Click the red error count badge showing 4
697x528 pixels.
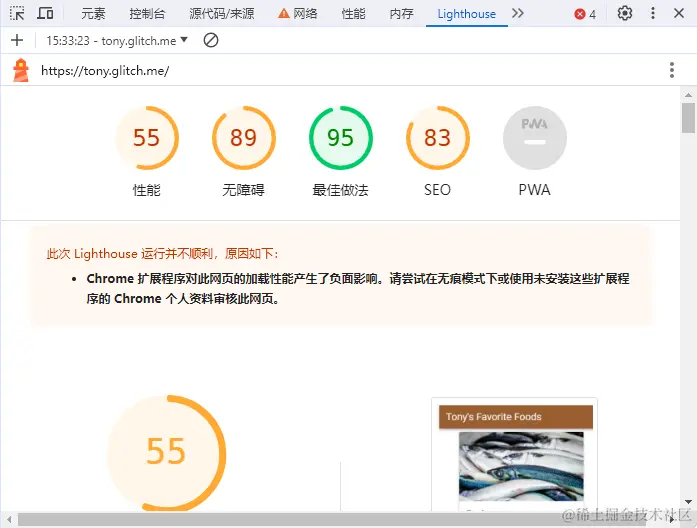pos(585,14)
